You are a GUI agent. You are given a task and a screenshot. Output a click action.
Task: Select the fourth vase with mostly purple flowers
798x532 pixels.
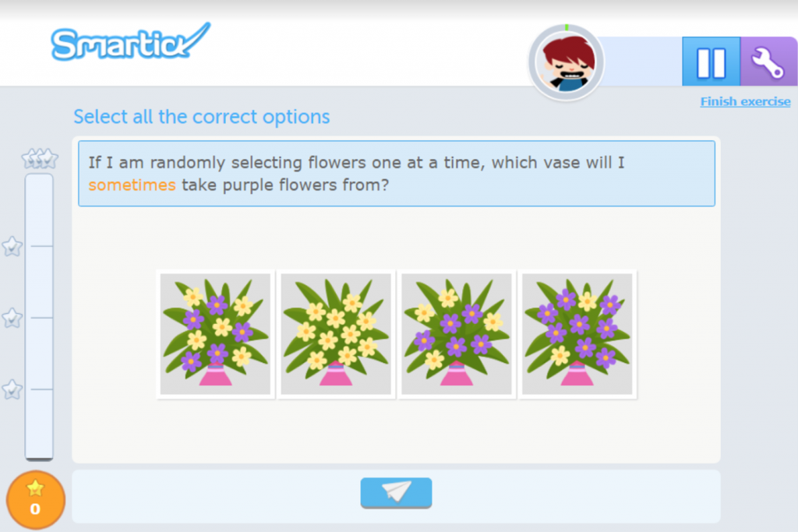point(577,333)
